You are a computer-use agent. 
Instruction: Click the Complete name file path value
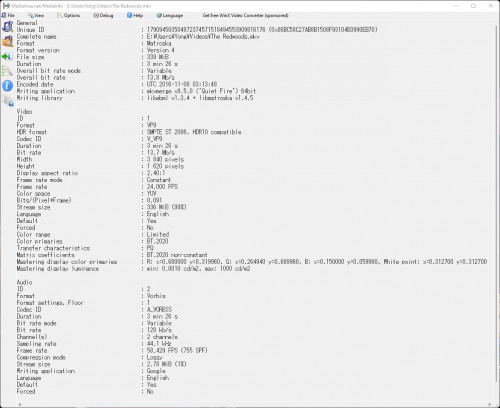pos(203,37)
